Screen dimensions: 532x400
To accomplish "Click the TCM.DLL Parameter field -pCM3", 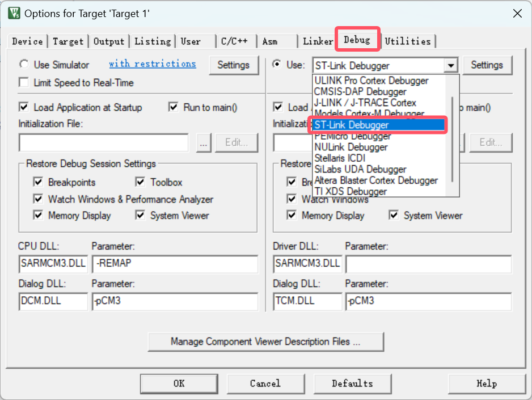I will (429, 302).
